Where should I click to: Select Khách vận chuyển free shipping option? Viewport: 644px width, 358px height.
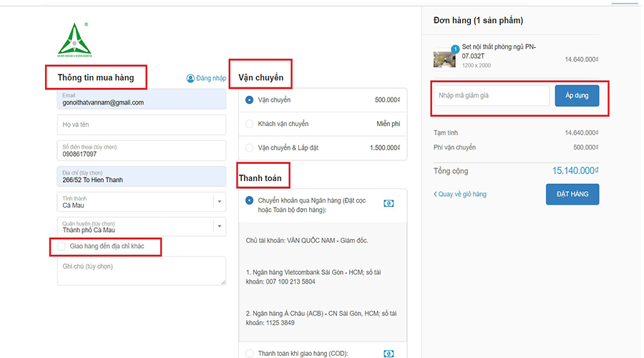(x=249, y=124)
